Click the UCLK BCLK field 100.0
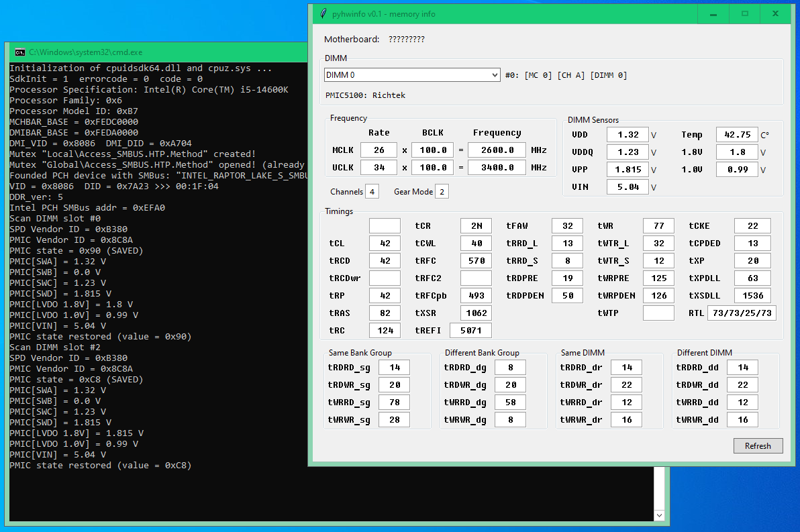Image resolution: width=800 pixels, height=532 pixels. coord(433,167)
